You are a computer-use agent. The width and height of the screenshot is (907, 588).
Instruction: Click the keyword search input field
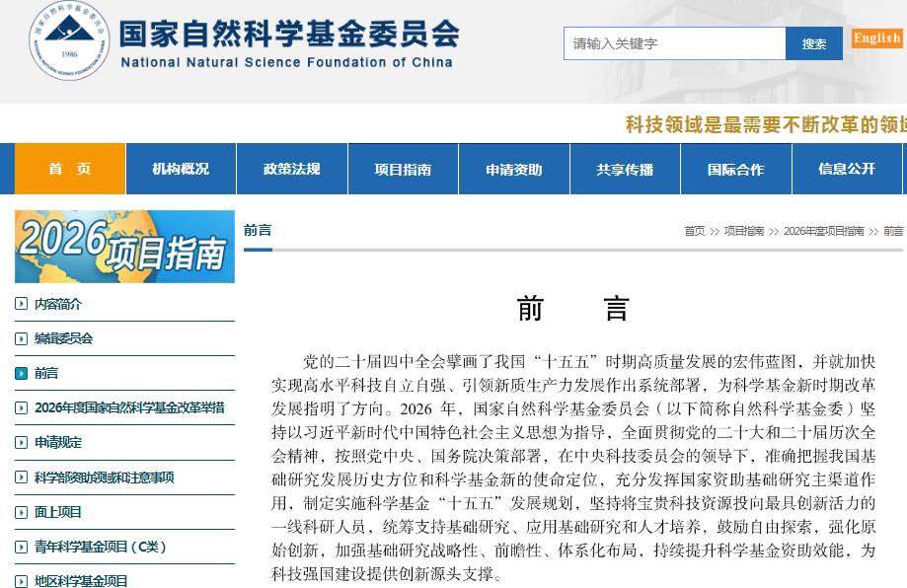point(674,43)
